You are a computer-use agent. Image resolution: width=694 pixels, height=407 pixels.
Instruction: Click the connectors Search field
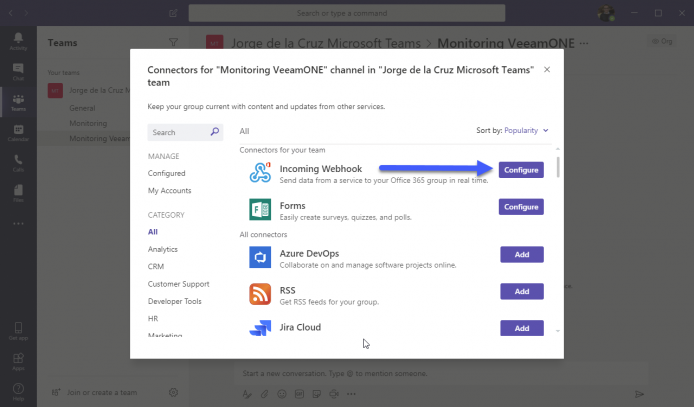point(185,132)
